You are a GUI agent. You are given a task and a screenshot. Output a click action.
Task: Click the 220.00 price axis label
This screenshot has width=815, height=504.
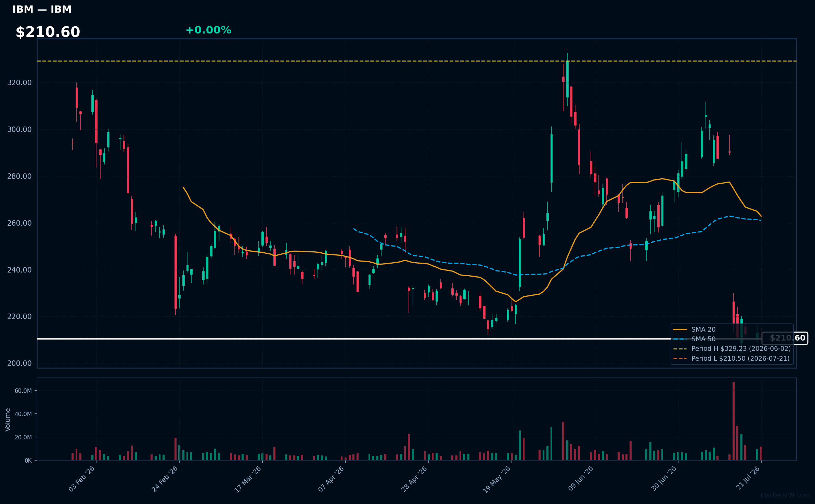[x=20, y=317]
